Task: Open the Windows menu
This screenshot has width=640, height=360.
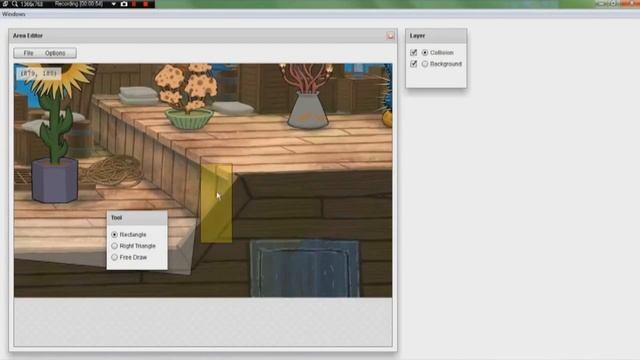Action: (x=13, y=14)
